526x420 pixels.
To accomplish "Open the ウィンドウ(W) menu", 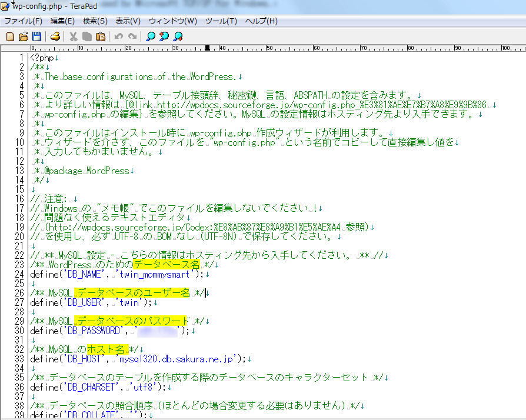I will (172, 21).
